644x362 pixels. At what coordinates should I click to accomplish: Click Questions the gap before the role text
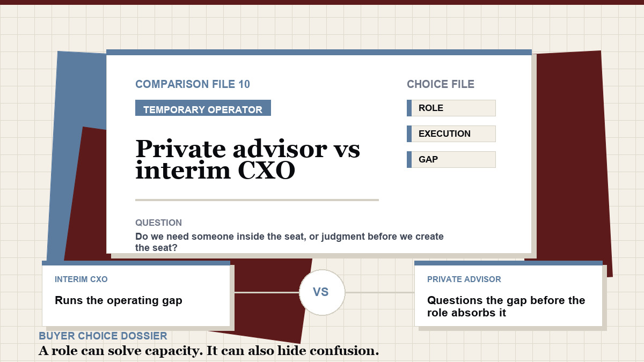click(506, 306)
